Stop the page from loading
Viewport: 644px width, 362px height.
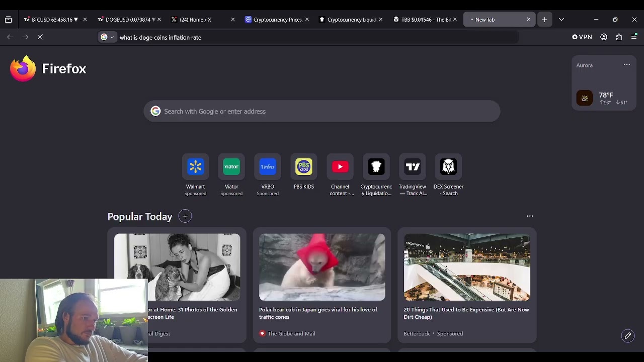pos(40,37)
